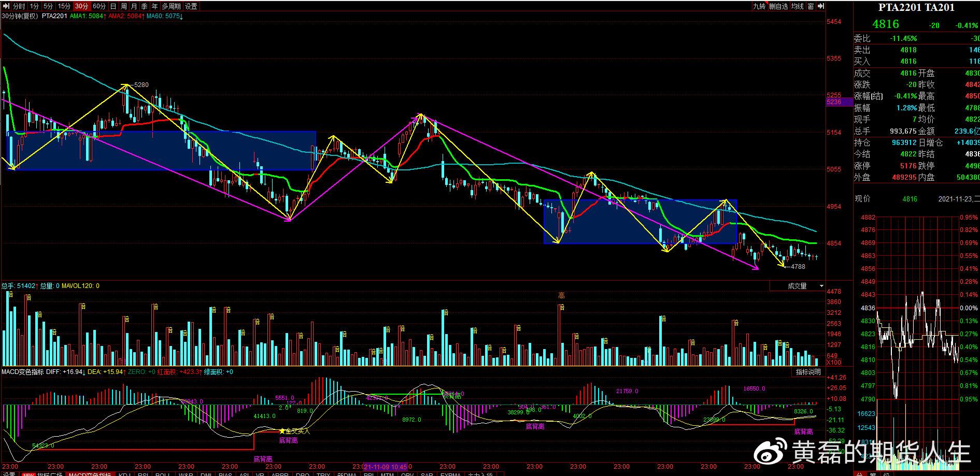The height and width of the screenshot is (476, 980).
Task: Open the 设置 settings in period toolbar
Action: coord(191,6)
